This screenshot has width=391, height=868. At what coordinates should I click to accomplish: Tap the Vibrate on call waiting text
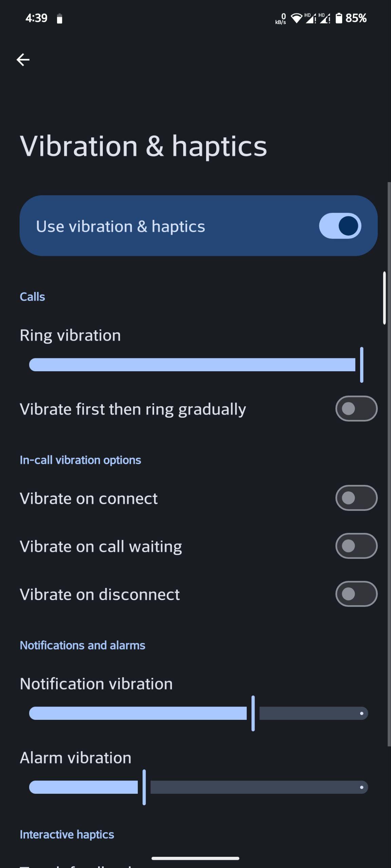101,547
